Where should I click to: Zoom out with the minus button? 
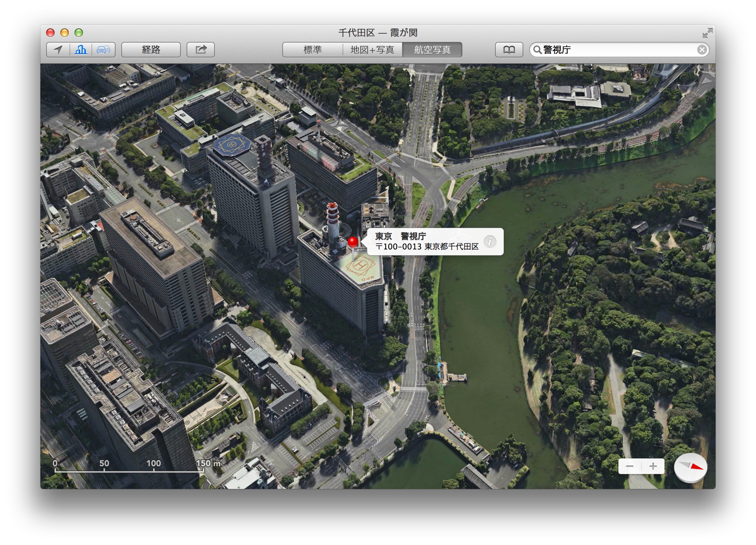(x=630, y=466)
